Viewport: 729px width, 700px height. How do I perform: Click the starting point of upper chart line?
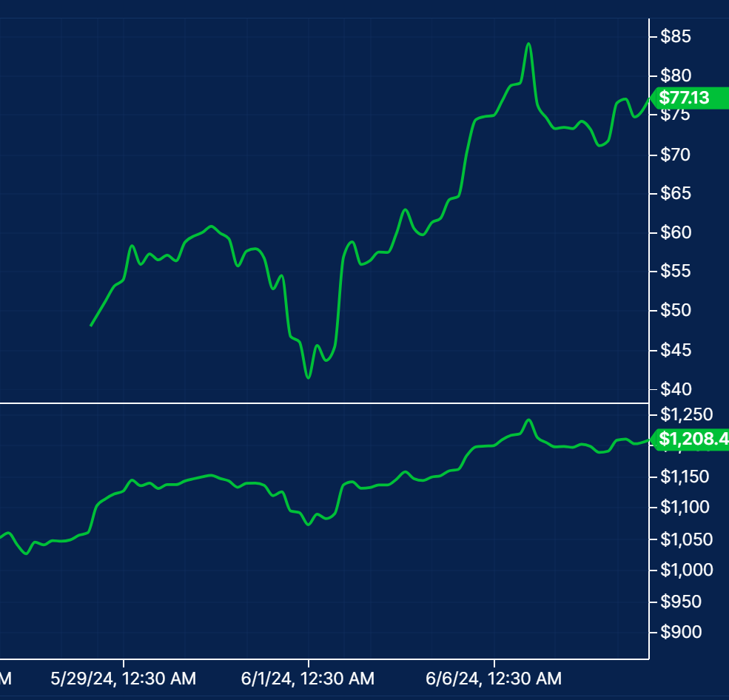click(91, 325)
